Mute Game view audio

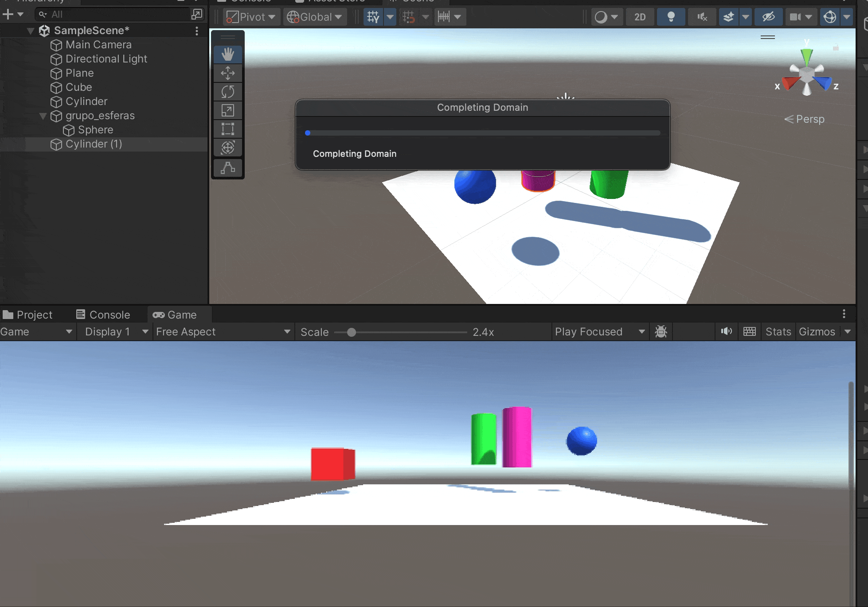[x=726, y=332]
